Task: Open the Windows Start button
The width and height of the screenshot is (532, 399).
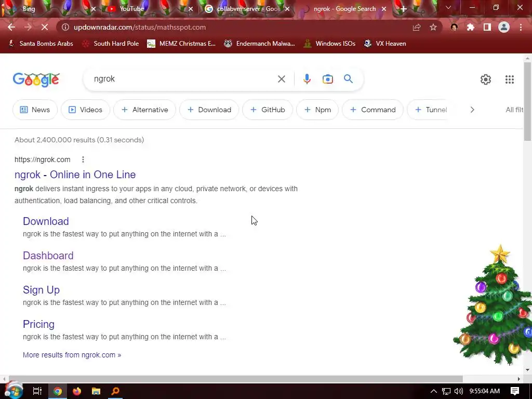Action: [14, 391]
